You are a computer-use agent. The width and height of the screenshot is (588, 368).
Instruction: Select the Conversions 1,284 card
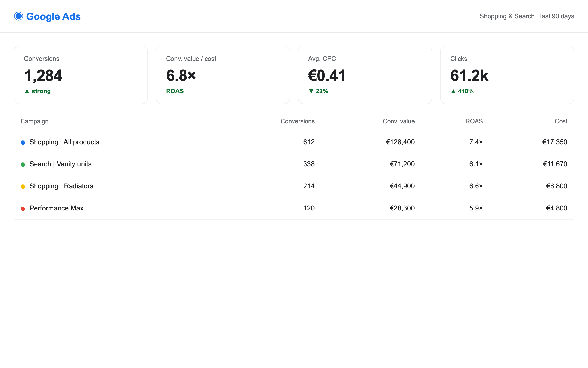pos(81,75)
